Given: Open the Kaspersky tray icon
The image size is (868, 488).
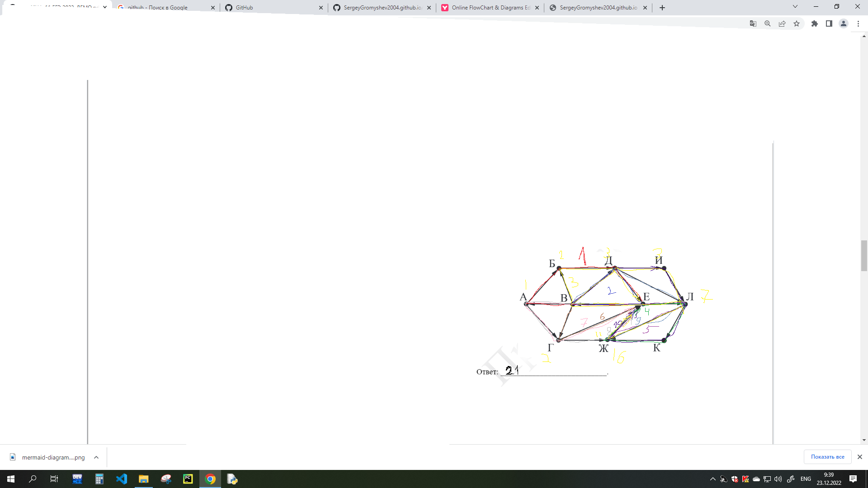Looking at the screenshot, I should coord(745,479).
